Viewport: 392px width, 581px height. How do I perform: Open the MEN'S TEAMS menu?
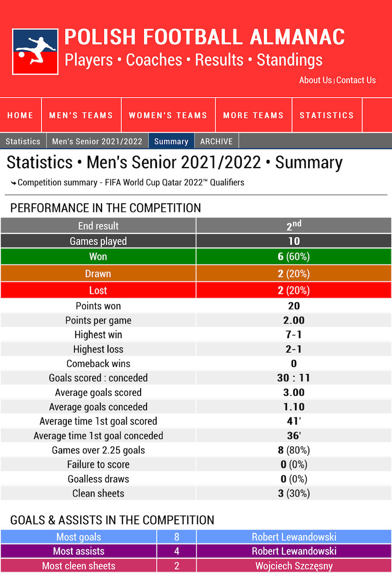point(81,115)
